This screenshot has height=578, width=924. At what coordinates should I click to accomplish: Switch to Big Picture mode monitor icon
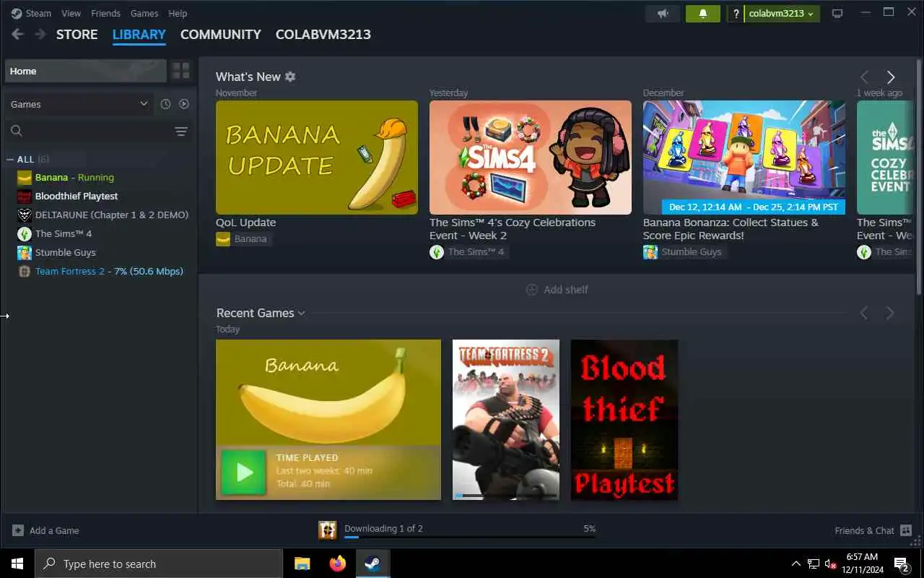pyautogui.click(x=837, y=14)
